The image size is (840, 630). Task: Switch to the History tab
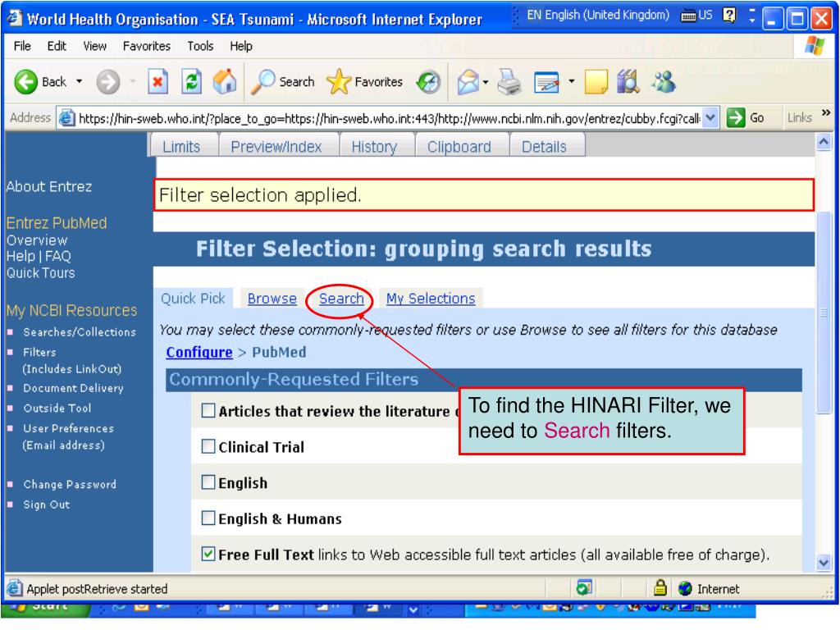pos(374,146)
